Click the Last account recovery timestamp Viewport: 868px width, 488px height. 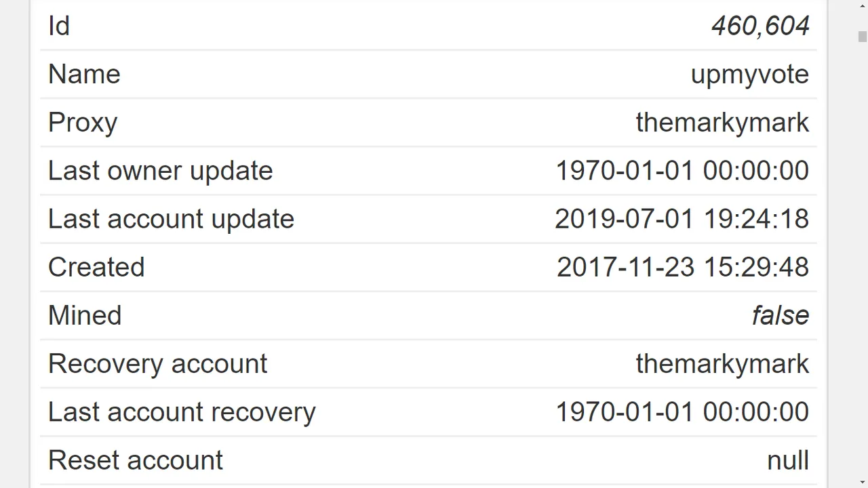[682, 412]
